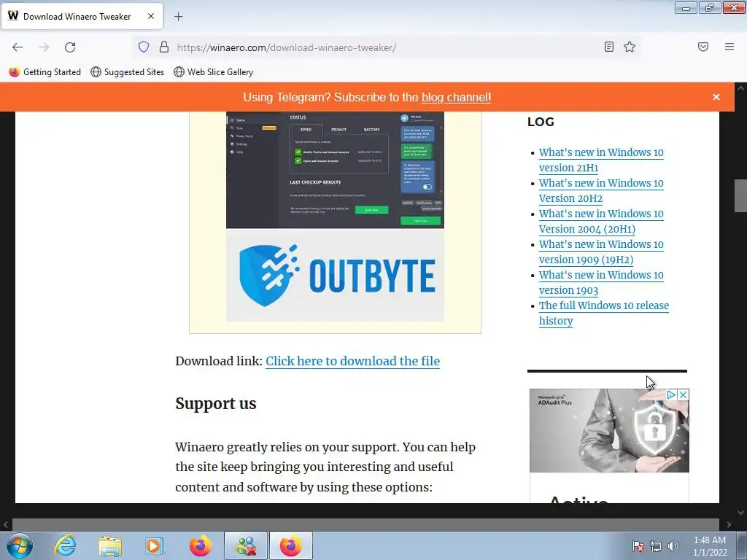Viewport: 747px width, 560px height.
Task: Open What's new in Windows 10 Version 2004 (20H1)
Action: coord(601,221)
